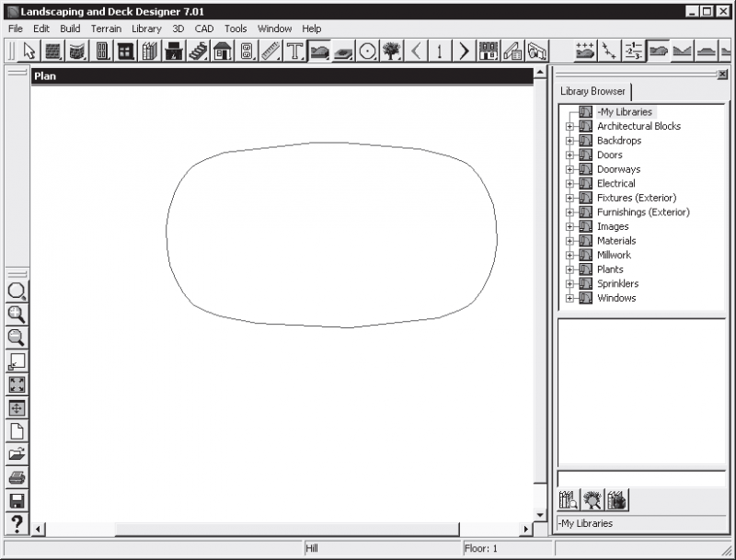This screenshot has height=560, width=736.
Task: Pick the Plant tree tool icon
Action: pyautogui.click(x=391, y=51)
